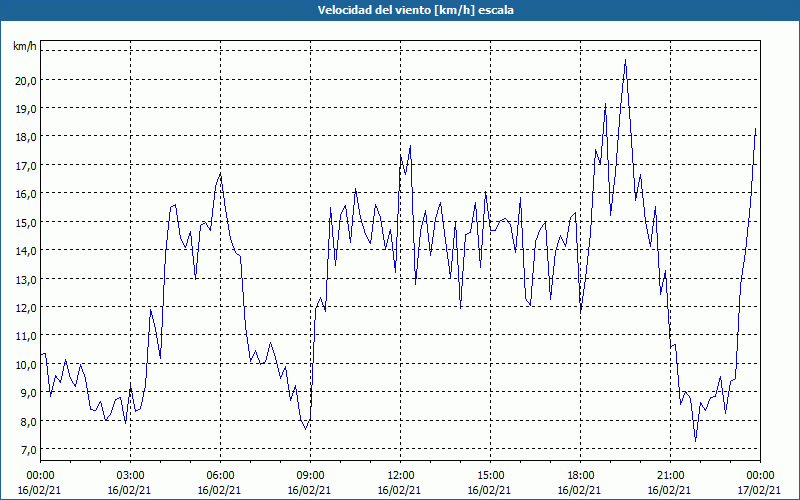
Task: Click the '7,0' y-axis value
Action: (29, 449)
